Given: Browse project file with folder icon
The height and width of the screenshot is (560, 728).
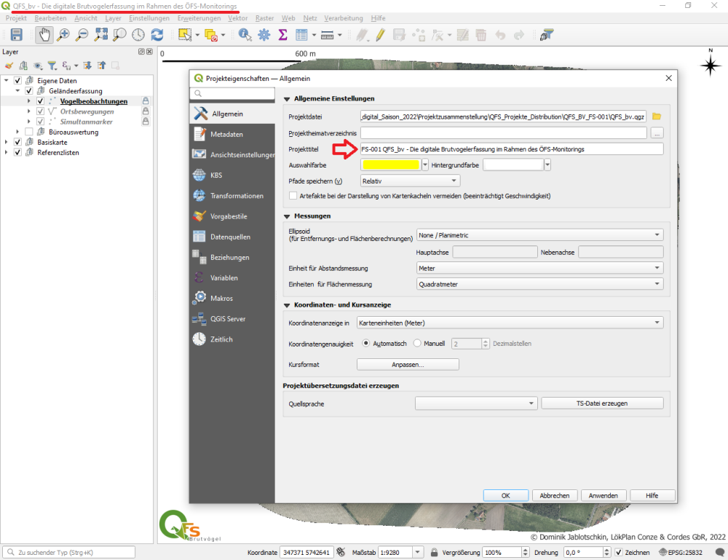Looking at the screenshot, I should (x=657, y=117).
